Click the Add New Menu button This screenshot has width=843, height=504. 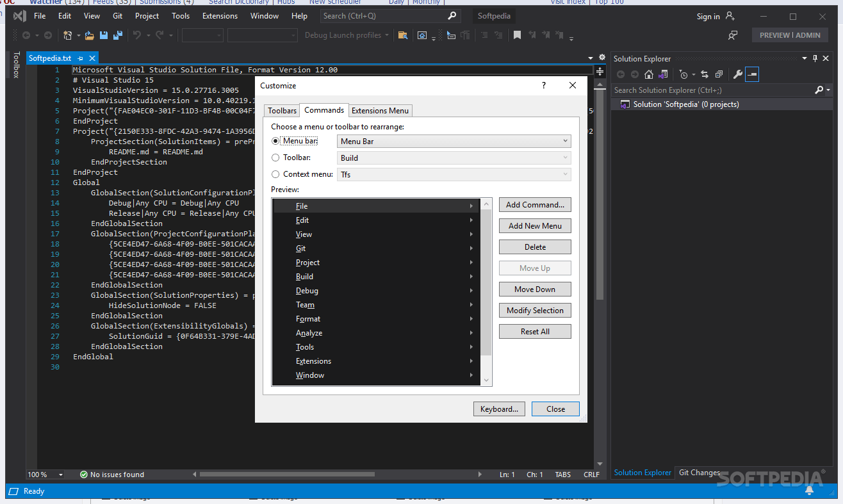(x=535, y=226)
